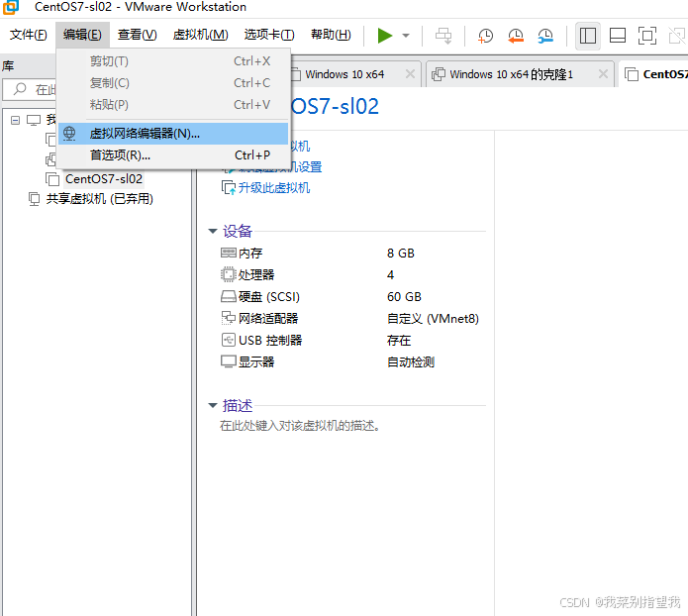Screen dimensions: 688x616
Task: Click the 自动检测 display value
Action: coord(411,362)
